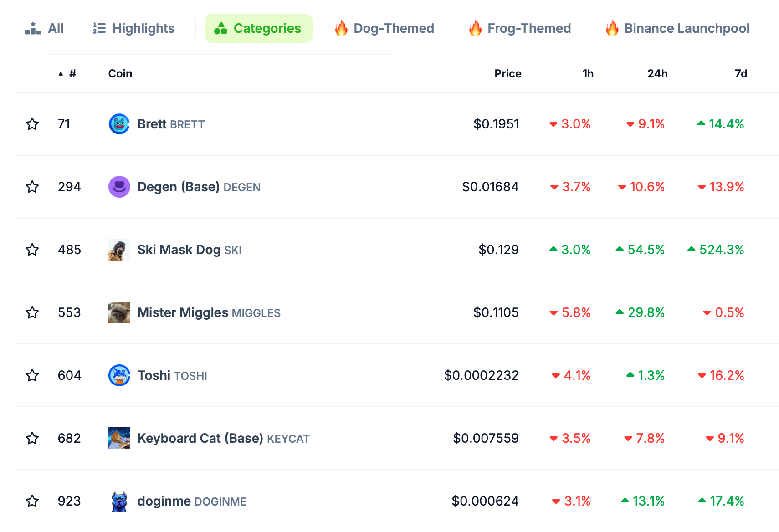Sort the table by rank number column

tap(72, 74)
